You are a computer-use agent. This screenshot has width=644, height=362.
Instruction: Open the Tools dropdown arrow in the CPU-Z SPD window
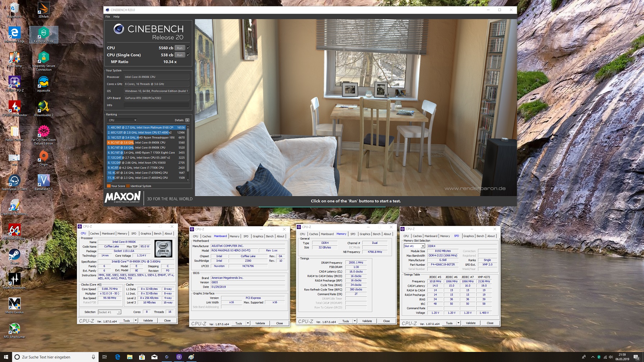click(458, 323)
